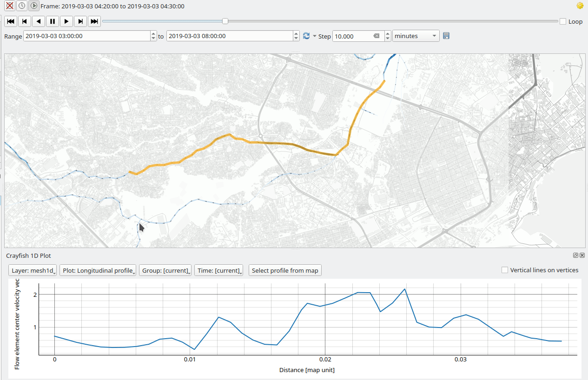
Task: Open Plot: Longitudinal profile dropdown
Action: click(98, 270)
